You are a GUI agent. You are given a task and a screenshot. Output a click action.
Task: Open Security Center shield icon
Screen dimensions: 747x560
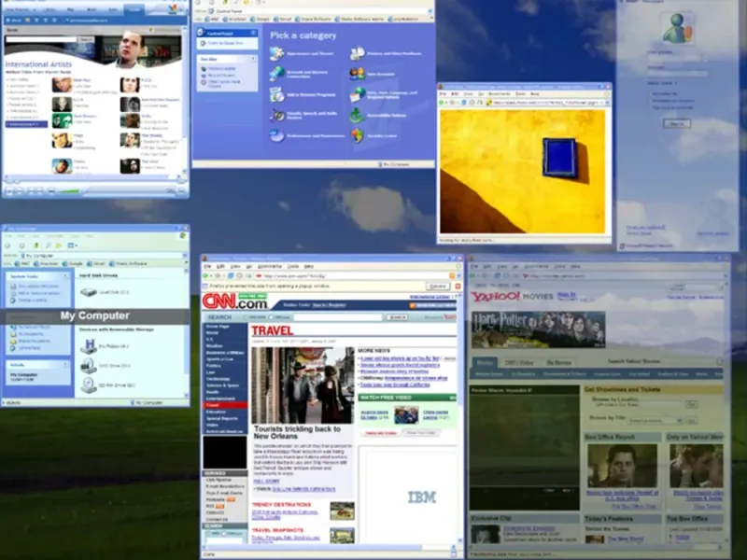pos(358,135)
